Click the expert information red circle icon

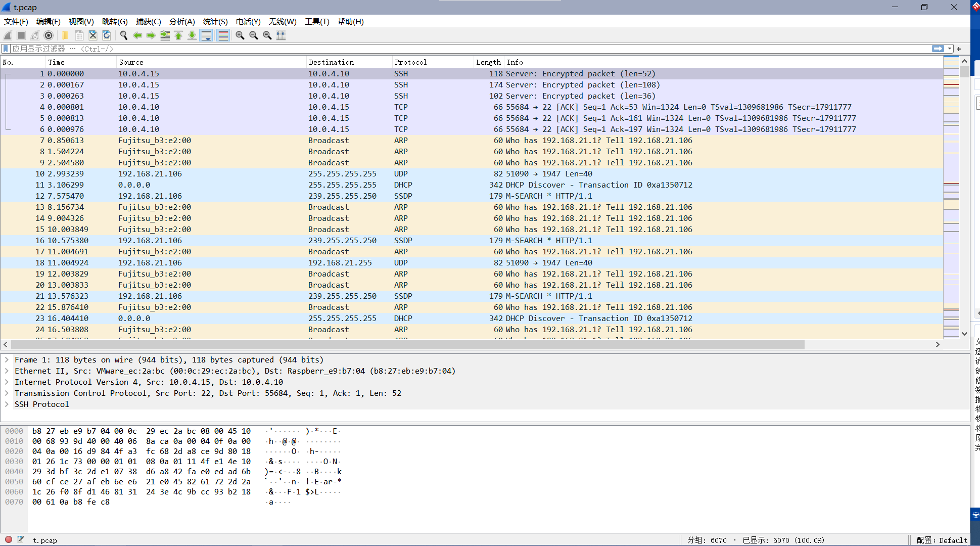9,539
